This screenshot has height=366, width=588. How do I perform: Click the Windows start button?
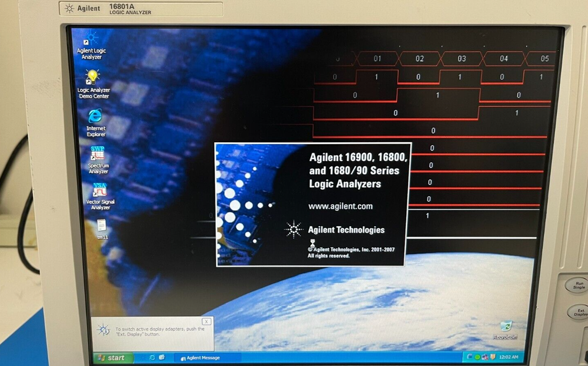(x=113, y=358)
